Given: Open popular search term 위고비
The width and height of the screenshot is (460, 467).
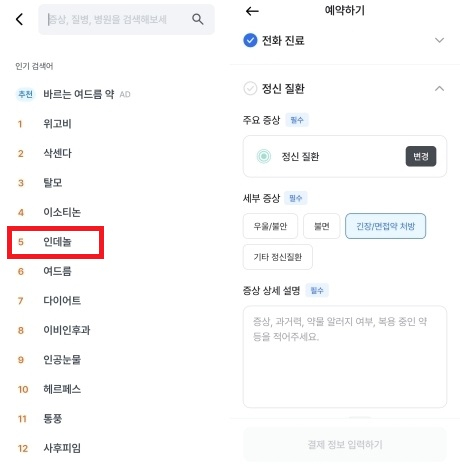Looking at the screenshot, I should (57, 124).
